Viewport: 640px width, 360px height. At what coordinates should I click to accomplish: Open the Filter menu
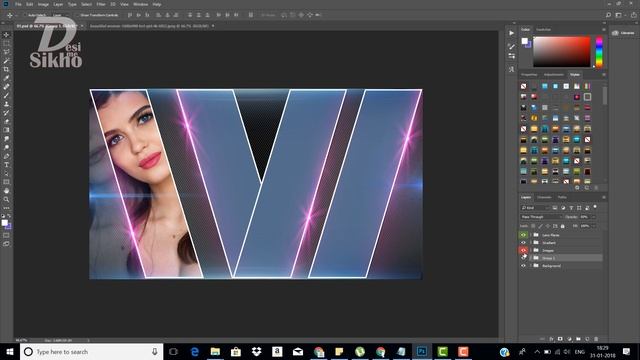101,4
